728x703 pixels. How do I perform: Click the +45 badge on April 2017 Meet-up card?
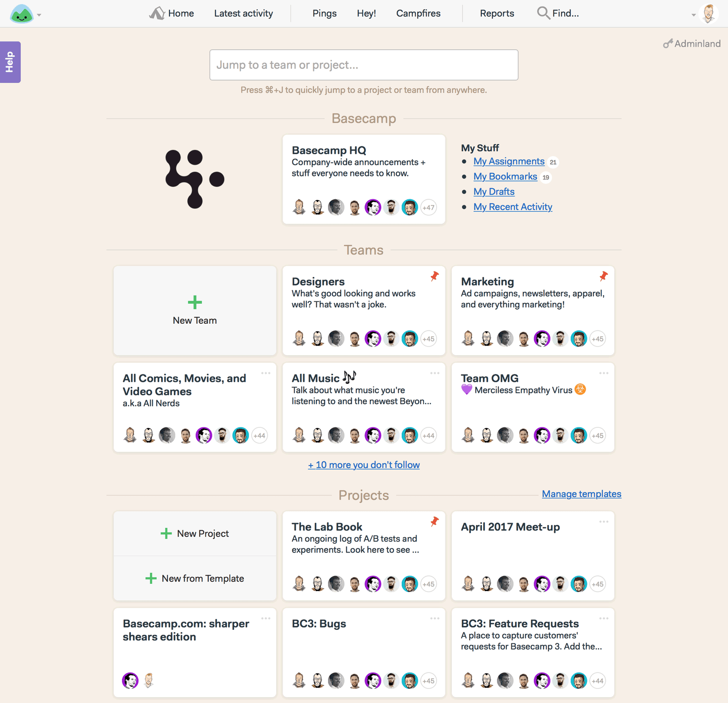(x=597, y=584)
